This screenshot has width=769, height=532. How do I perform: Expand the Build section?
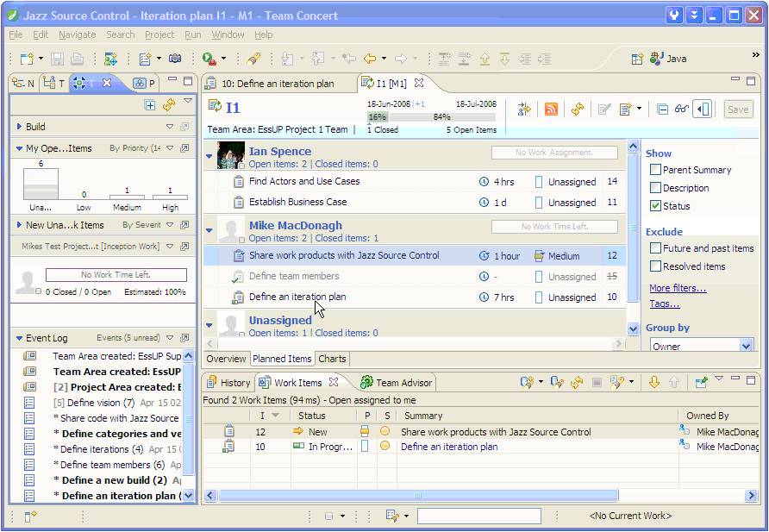tap(20, 127)
